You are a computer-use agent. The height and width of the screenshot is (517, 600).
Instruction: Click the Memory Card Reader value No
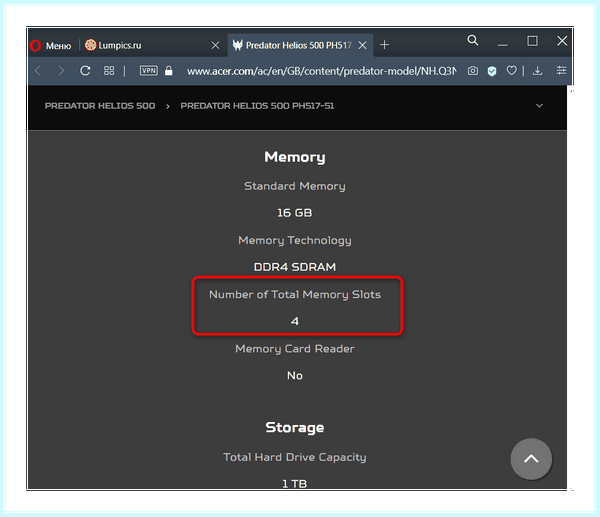[295, 375]
